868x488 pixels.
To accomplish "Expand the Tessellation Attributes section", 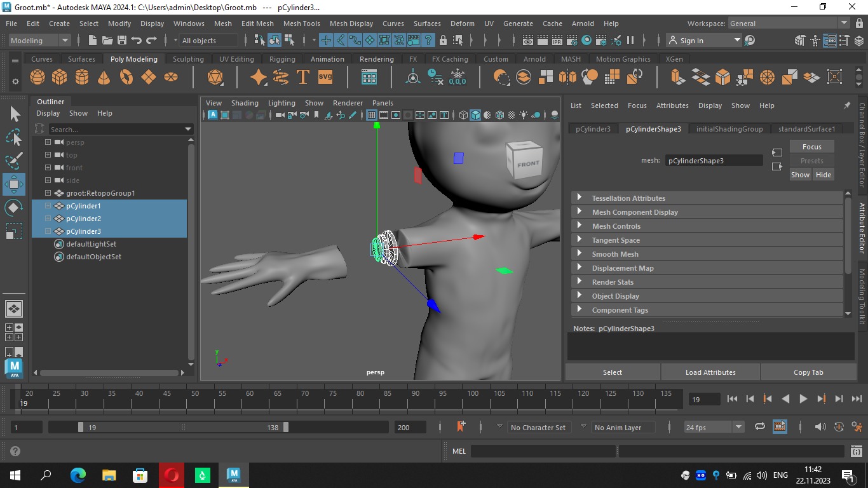I will tap(707, 198).
